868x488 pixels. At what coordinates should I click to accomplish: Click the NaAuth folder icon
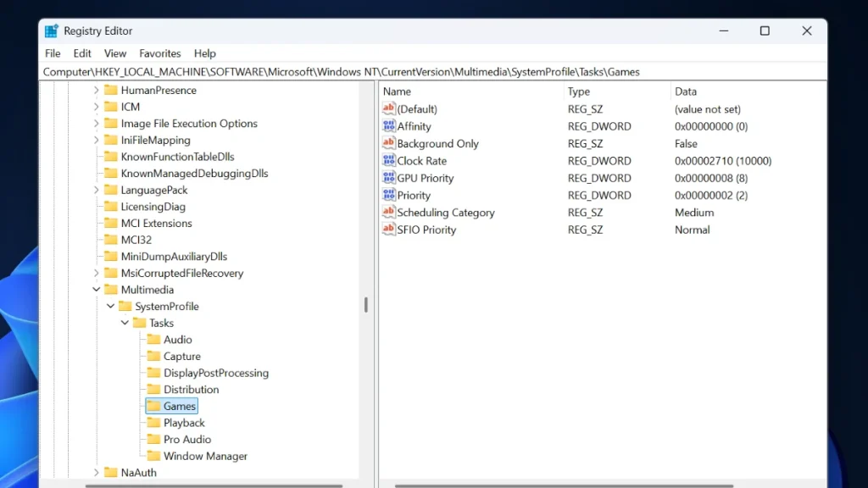point(111,472)
